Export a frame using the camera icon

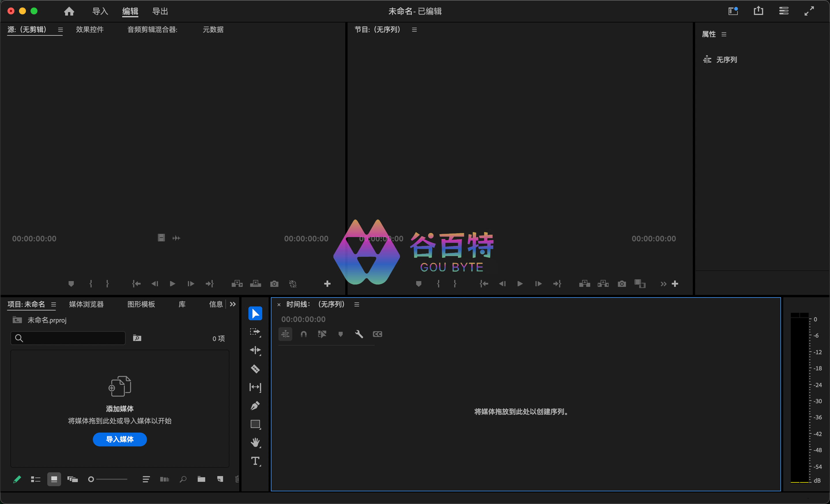[x=621, y=283]
